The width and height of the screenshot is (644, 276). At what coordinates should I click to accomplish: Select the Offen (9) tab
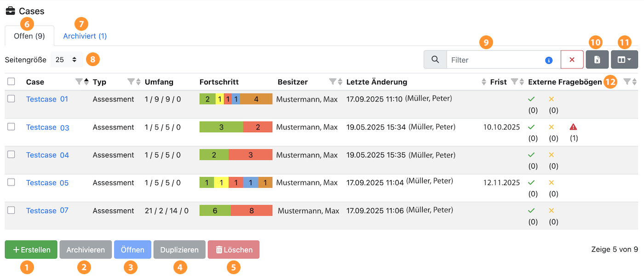(x=29, y=36)
